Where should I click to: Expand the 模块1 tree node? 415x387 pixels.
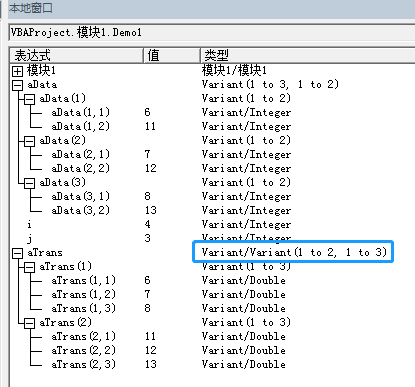17,71
